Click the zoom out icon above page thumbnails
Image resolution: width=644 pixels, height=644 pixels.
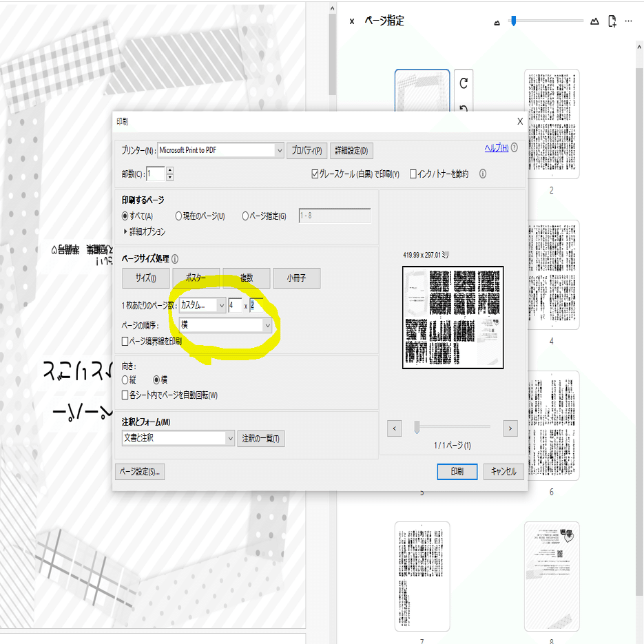[x=497, y=21]
